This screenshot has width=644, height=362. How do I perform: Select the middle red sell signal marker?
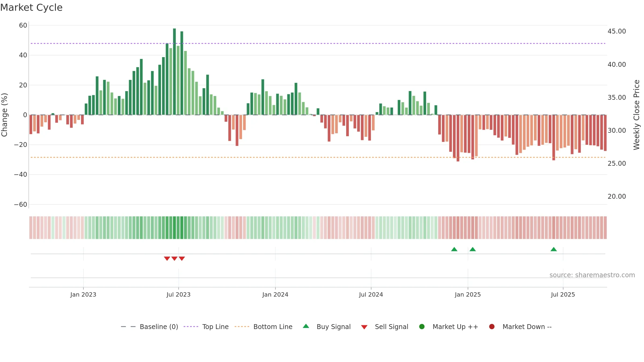174,258
